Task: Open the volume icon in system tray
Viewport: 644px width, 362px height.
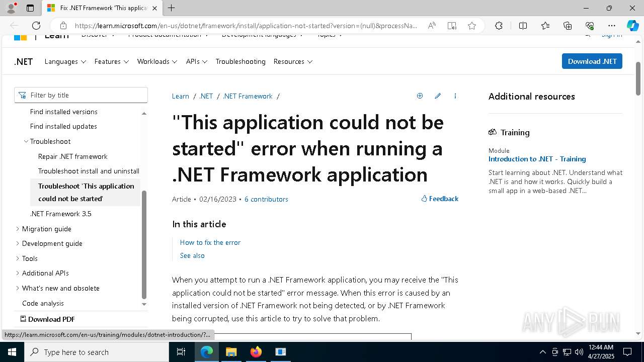Action: click(x=579, y=352)
